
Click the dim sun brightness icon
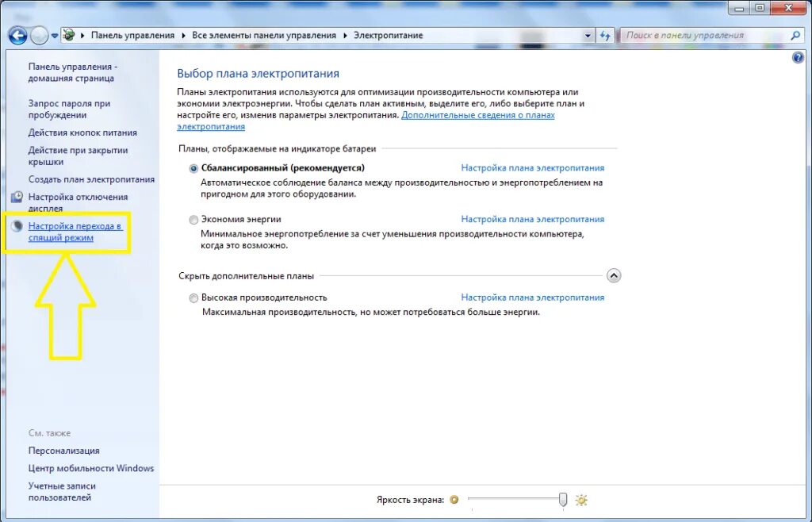click(454, 500)
